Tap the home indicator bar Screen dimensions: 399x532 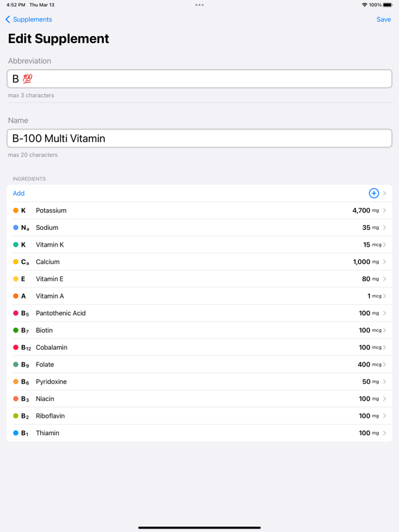[199, 528]
